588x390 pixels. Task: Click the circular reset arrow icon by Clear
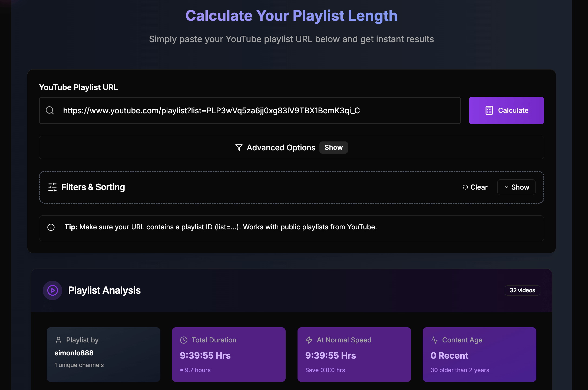[465, 187]
